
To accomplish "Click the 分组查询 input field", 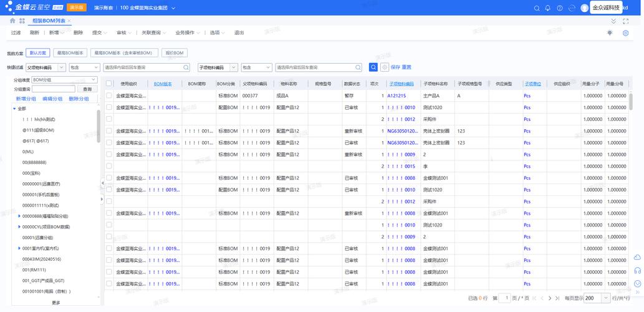I will 54,89.
